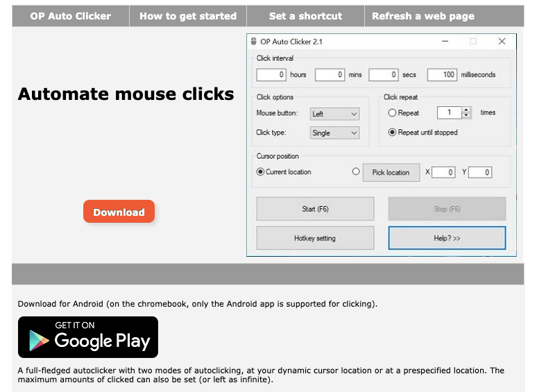Increase repeat times with up arrow
The width and height of the screenshot is (537, 392).
(x=466, y=110)
